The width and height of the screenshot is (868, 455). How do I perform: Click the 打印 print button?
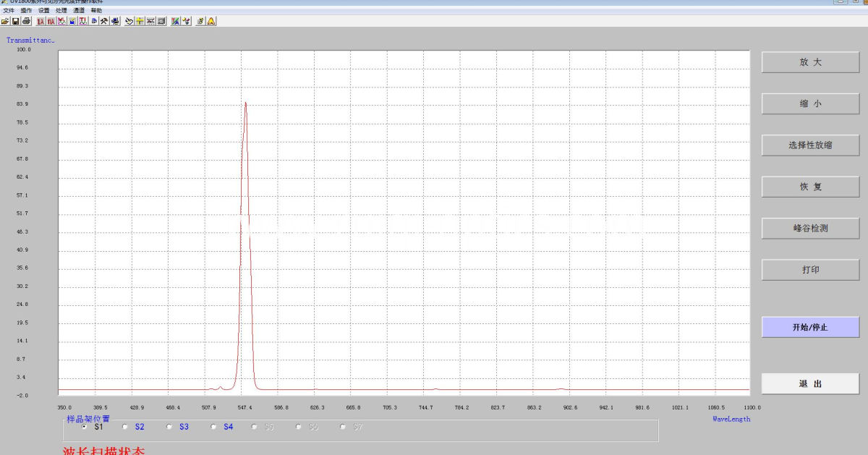[x=810, y=269]
